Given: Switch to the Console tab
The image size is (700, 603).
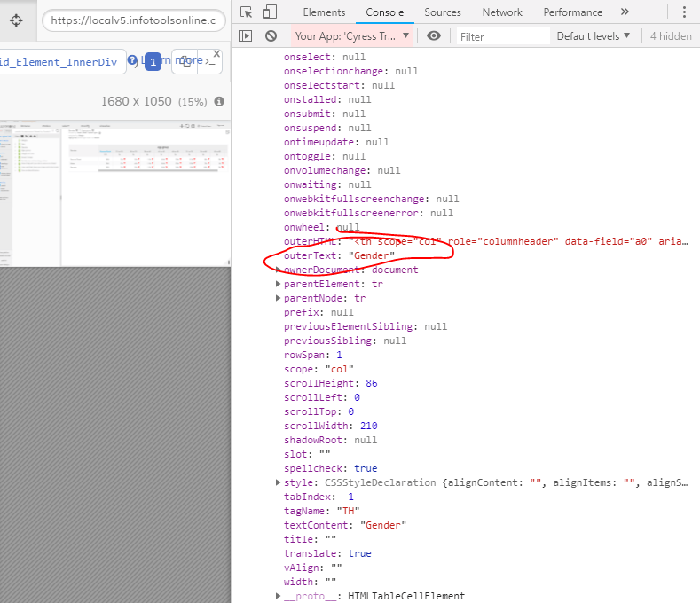Looking at the screenshot, I should [x=385, y=12].
